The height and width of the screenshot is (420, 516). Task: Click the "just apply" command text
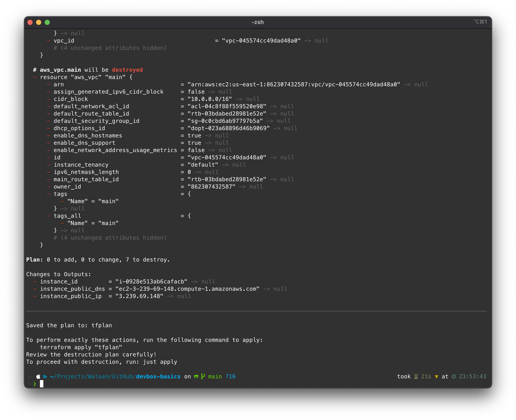coord(160,362)
